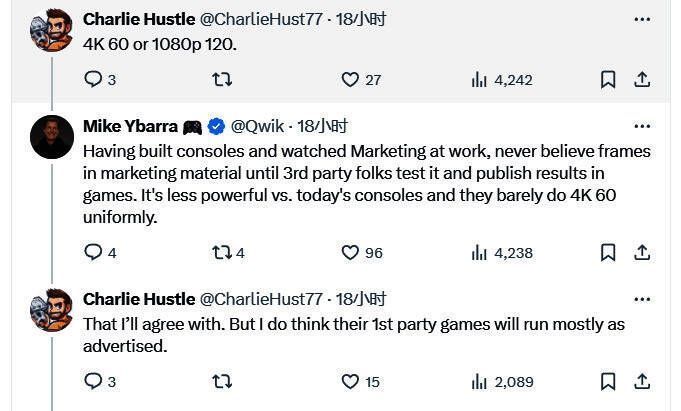Reply to Mike Ybarra's tweet
The image size is (681, 411).
point(93,253)
